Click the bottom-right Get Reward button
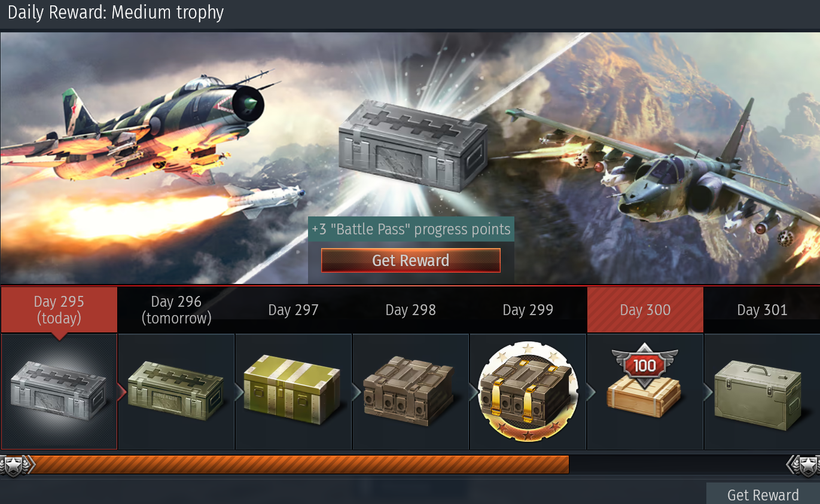The height and width of the screenshot is (504, 820). click(x=763, y=494)
